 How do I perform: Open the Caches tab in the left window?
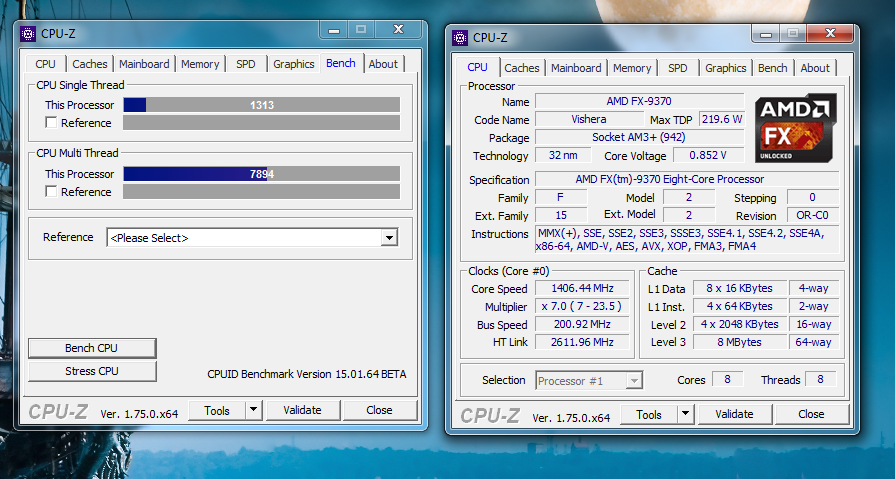pyautogui.click(x=90, y=64)
